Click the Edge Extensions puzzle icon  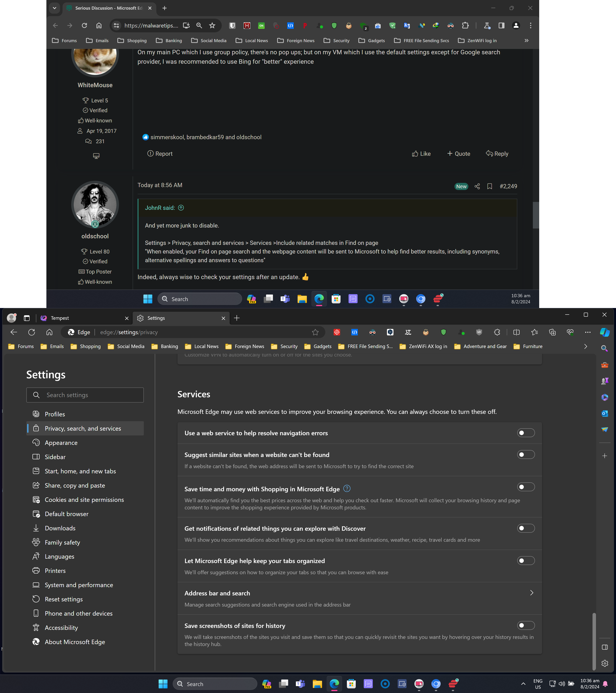pyautogui.click(x=497, y=332)
